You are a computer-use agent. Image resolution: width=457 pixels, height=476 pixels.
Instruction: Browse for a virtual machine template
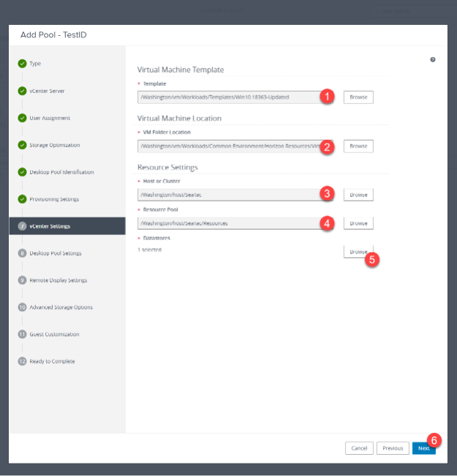click(358, 97)
